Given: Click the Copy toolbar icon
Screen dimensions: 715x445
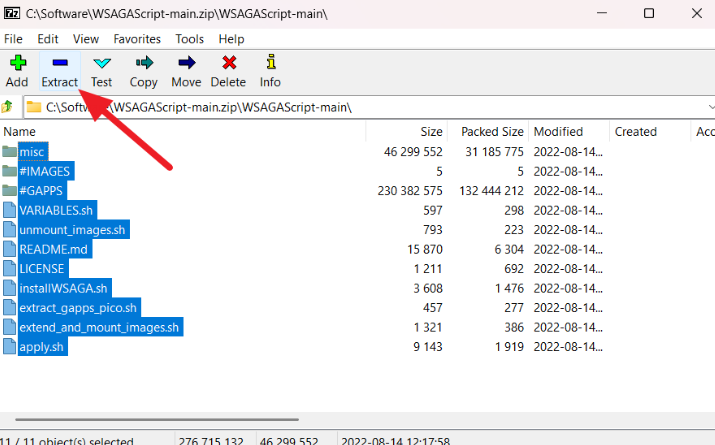Looking at the screenshot, I should point(144,62).
